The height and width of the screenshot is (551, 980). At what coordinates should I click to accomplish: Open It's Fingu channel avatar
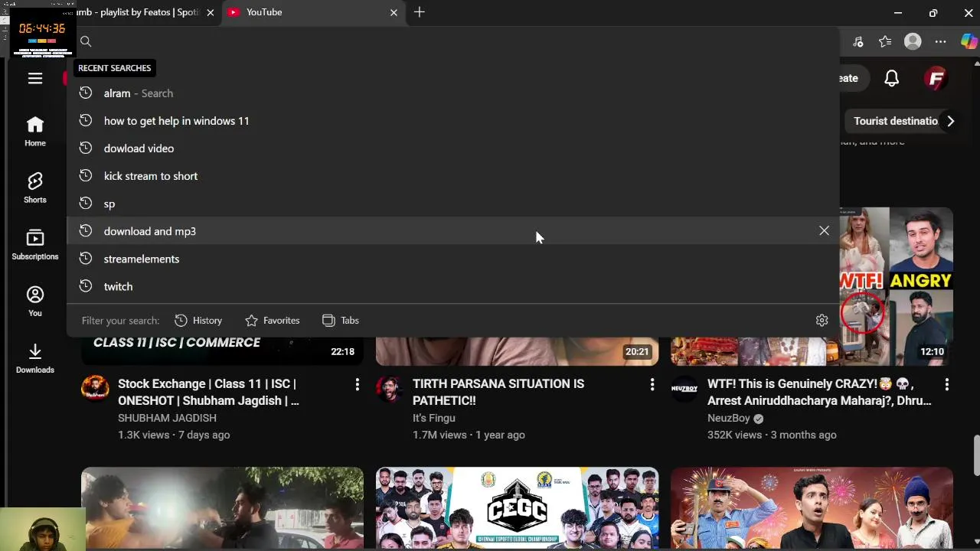coord(390,388)
